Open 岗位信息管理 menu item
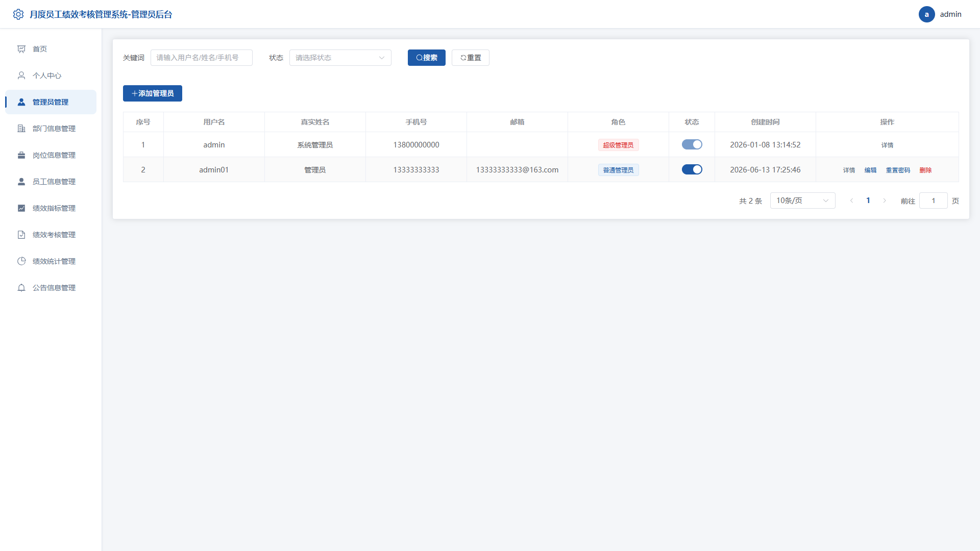Viewport: 980px width, 551px height. click(x=51, y=155)
